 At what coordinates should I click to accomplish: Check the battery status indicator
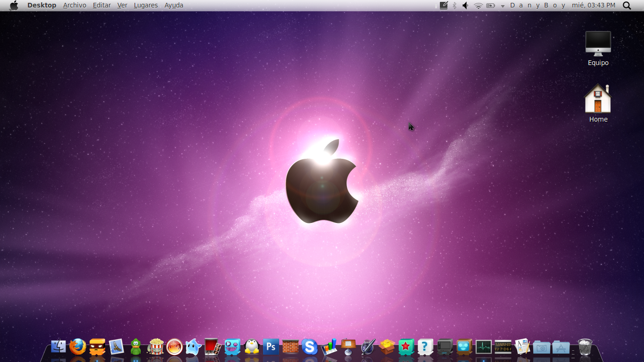(x=491, y=5)
